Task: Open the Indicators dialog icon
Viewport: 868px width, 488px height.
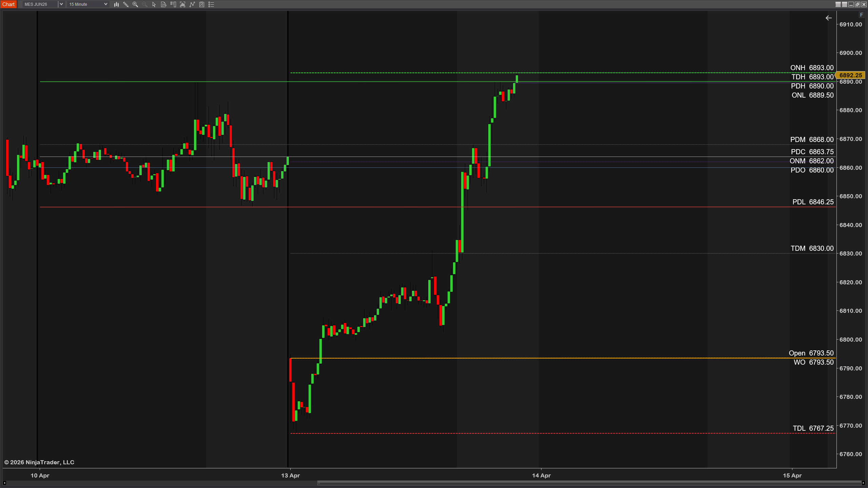Action: coord(182,4)
